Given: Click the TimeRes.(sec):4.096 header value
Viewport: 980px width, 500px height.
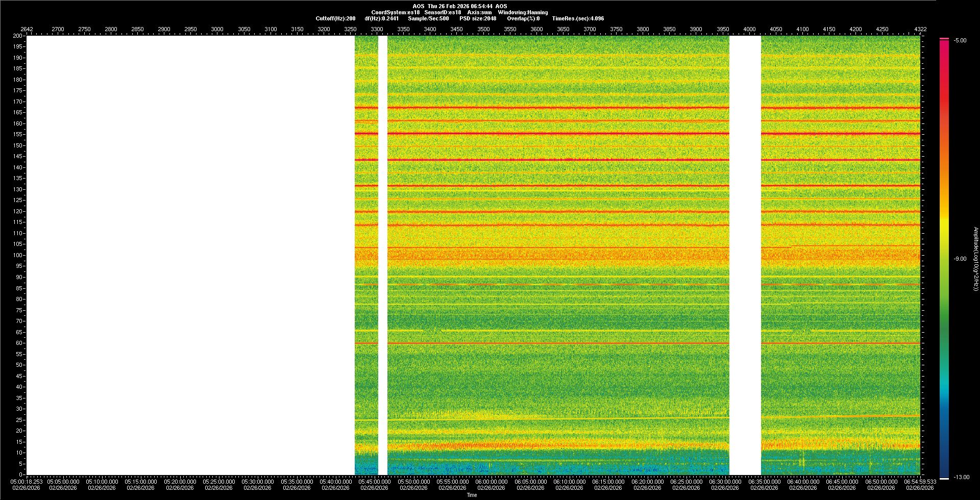Looking at the screenshot, I should click(x=577, y=18).
